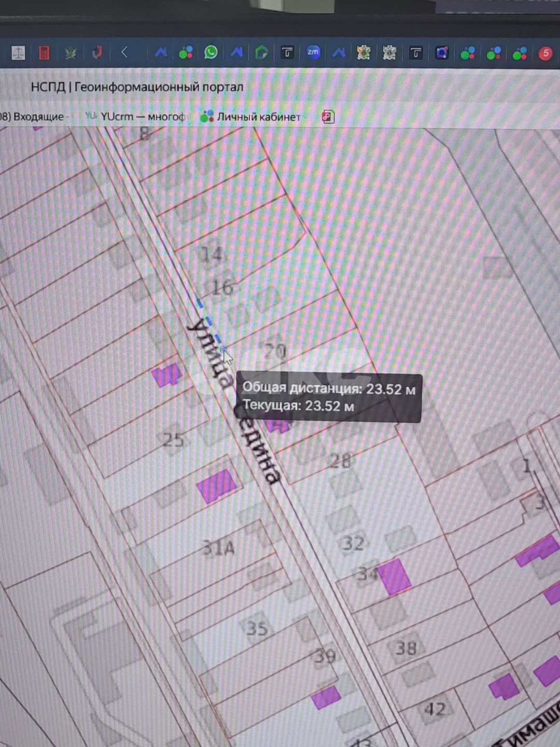560x747 pixels.
Task: Open the red calculator icon tab
Action: tap(44, 53)
